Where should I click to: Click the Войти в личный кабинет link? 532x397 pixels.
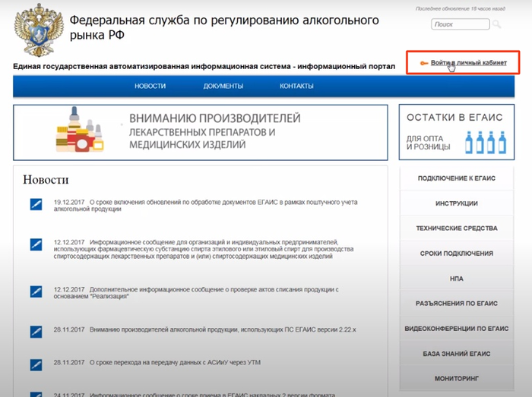click(x=468, y=62)
